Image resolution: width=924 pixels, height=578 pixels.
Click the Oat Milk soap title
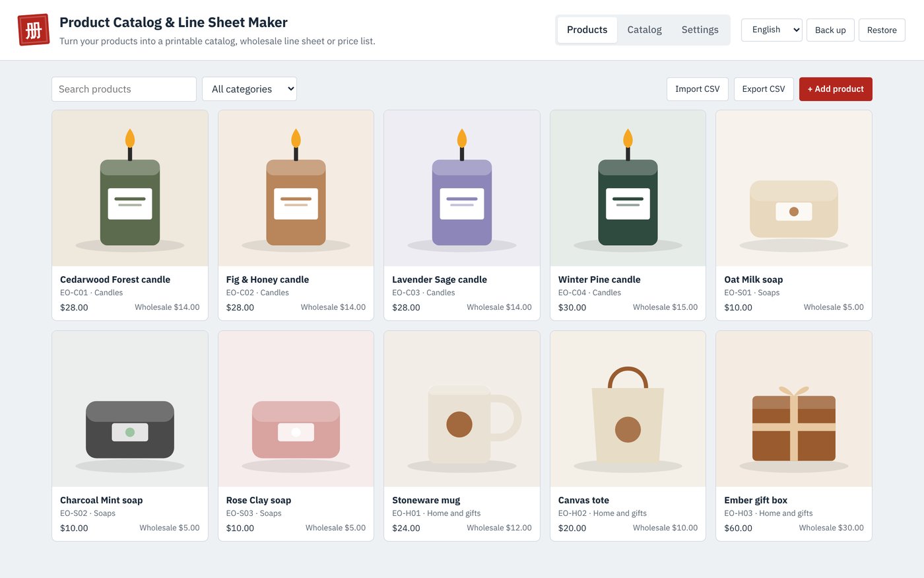tap(753, 279)
